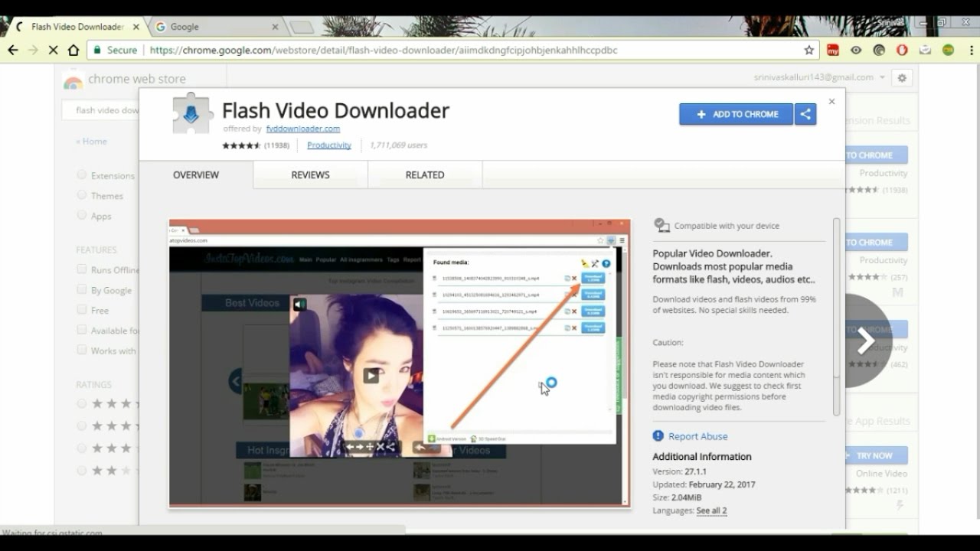Image resolution: width=980 pixels, height=551 pixels.
Task: Click the address bar URL
Action: pyautogui.click(x=384, y=50)
